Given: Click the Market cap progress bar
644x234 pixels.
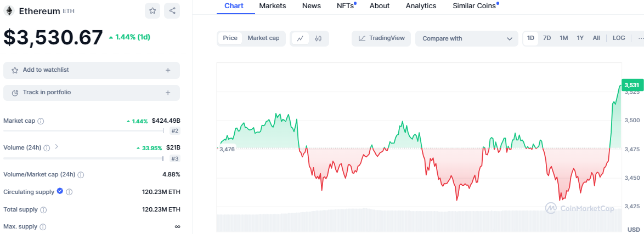Looking at the screenshot, I should tap(83, 131).
